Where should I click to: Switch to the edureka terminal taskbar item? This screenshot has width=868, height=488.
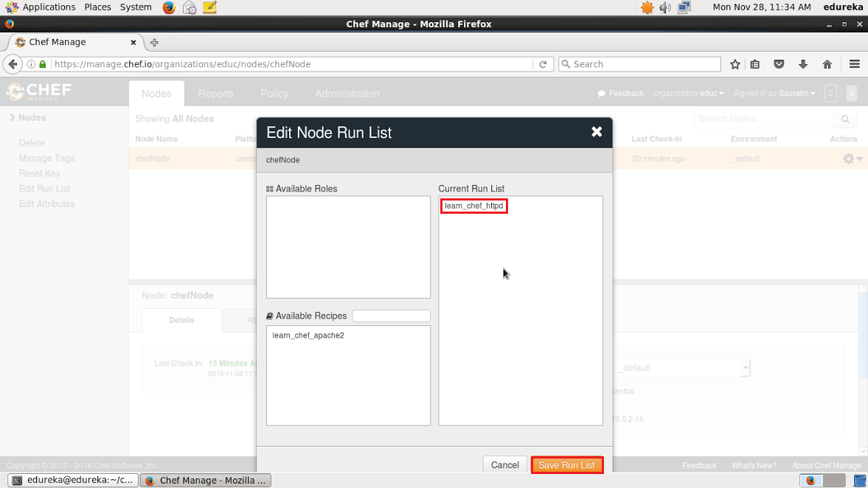tap(72, 480)
